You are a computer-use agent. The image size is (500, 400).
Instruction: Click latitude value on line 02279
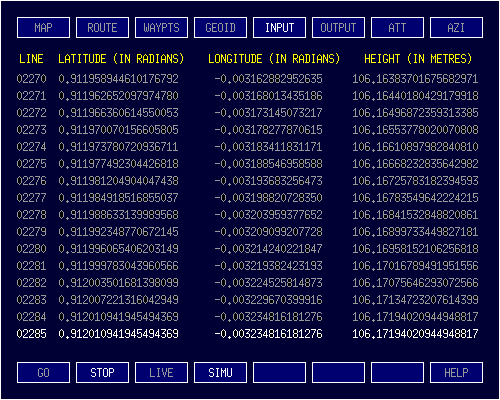pos(118,232)
